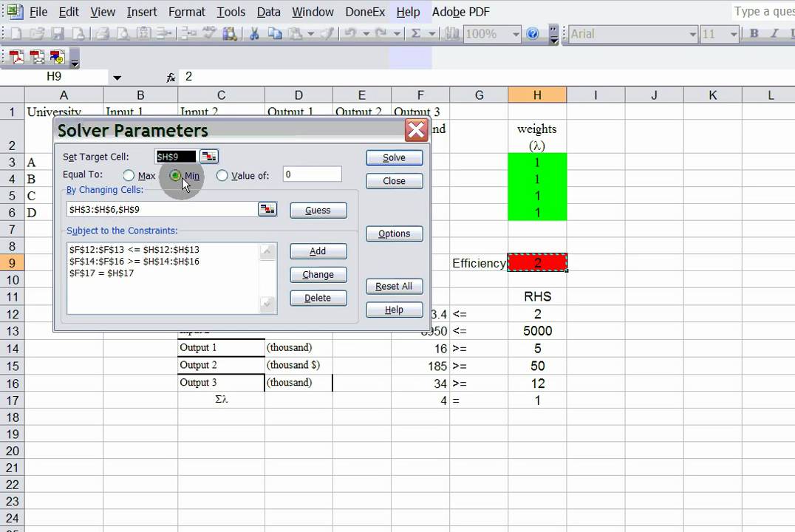
Task: Click the Guess button
Action: pyautogui.click(x=318, y=211)
